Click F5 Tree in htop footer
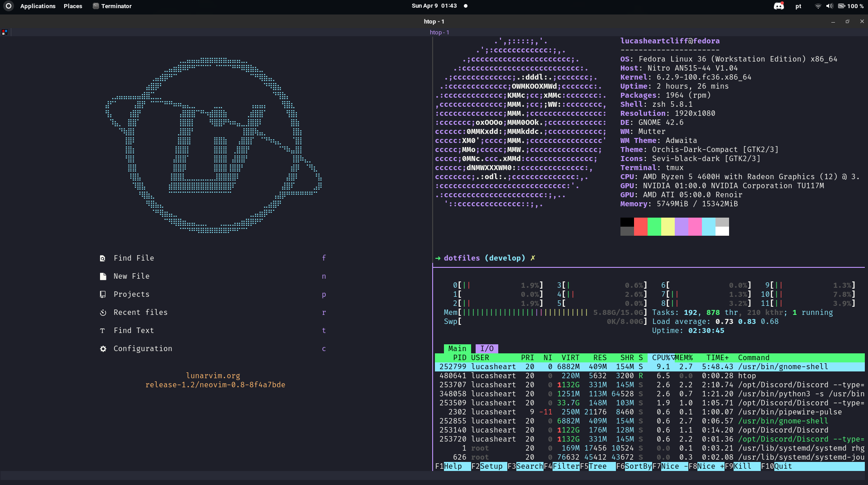The image size is (868, 485). pyautogui.click(x=598, y=466)
